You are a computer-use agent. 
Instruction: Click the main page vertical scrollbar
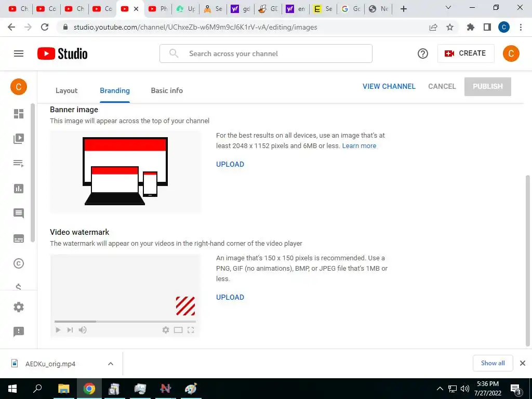click(x=528, y=261)
